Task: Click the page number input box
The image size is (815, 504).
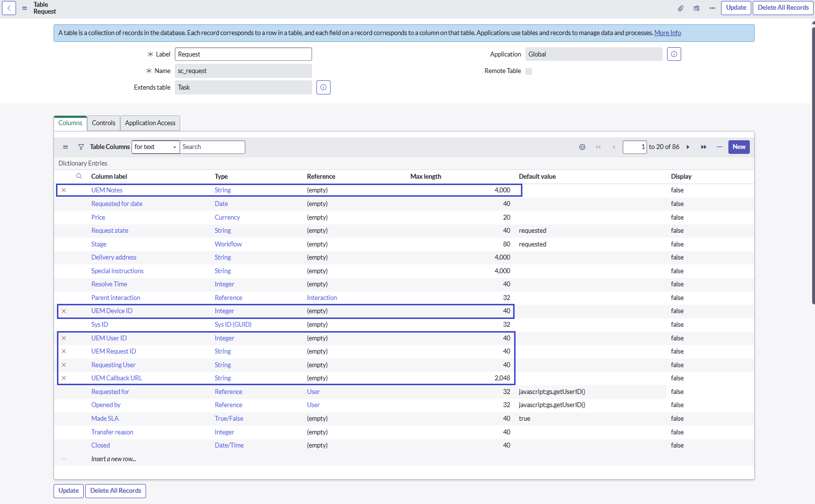Action: click(x=635, y=147)
